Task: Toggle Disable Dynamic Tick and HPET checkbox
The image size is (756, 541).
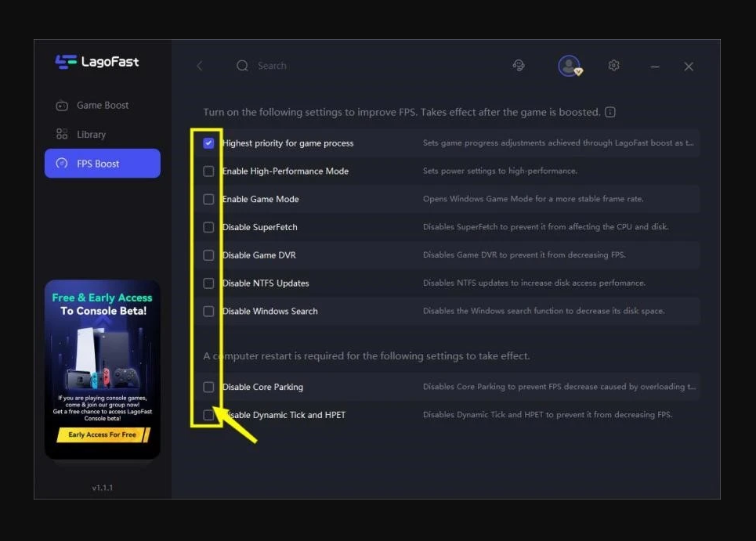Action: [208, 415]
